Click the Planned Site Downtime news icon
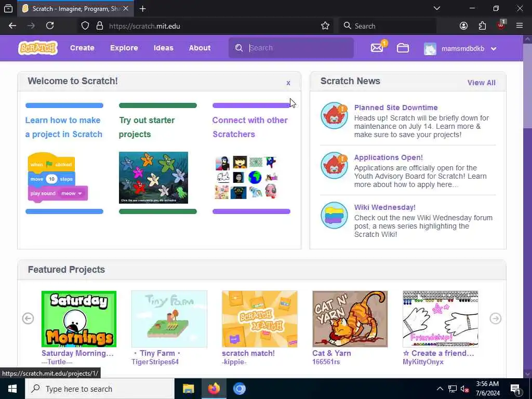The height and width of the screenshot is (399, 532). 334,115
